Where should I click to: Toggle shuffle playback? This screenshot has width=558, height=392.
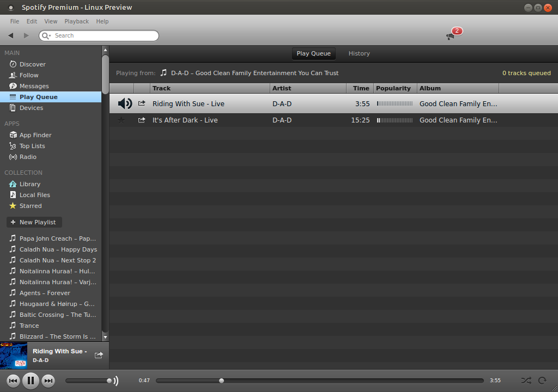[x=525, y=381]
